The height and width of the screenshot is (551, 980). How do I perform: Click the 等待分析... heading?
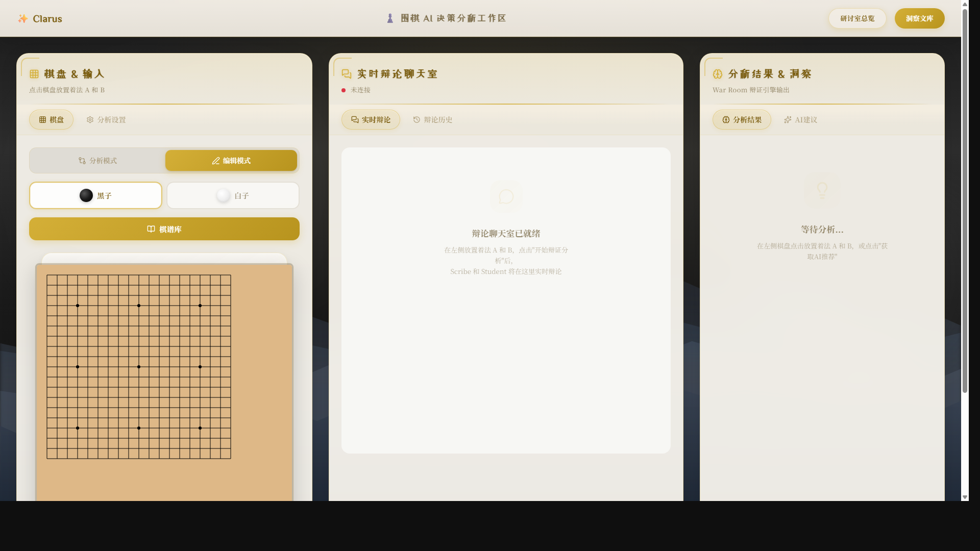tap(822, 230)
